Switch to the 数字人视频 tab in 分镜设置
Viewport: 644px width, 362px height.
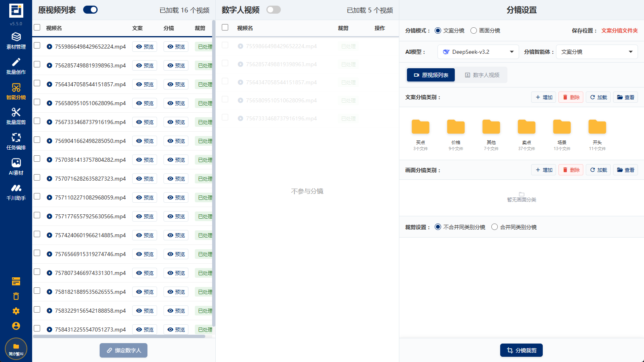481,75
